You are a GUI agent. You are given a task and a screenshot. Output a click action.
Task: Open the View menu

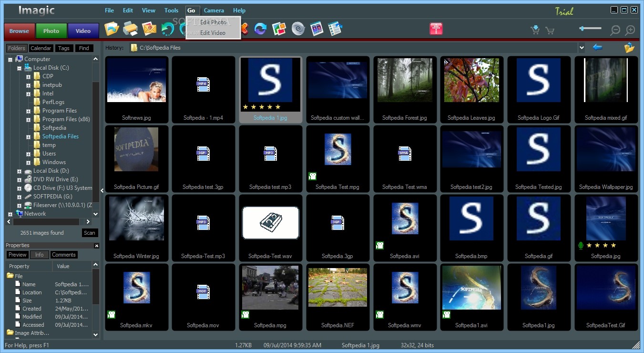pos(149,10)
